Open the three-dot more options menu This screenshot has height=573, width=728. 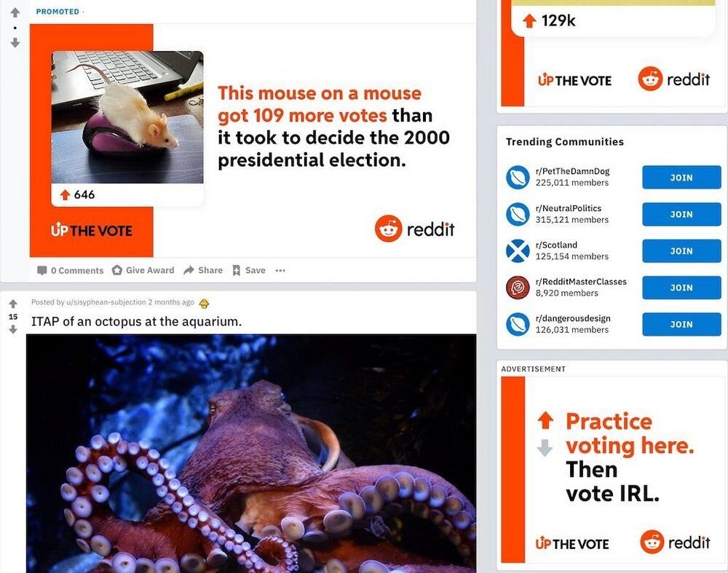[280, 270]
